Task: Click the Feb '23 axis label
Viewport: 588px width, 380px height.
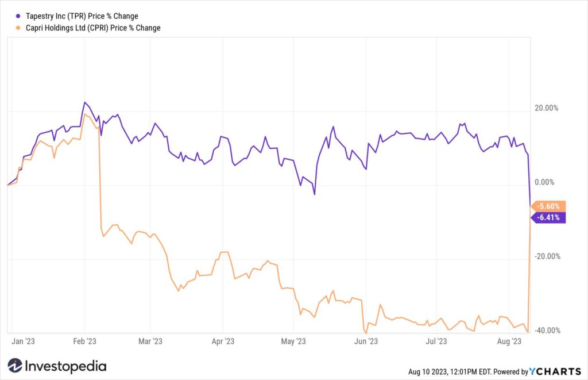Action: tap(84, 341)
